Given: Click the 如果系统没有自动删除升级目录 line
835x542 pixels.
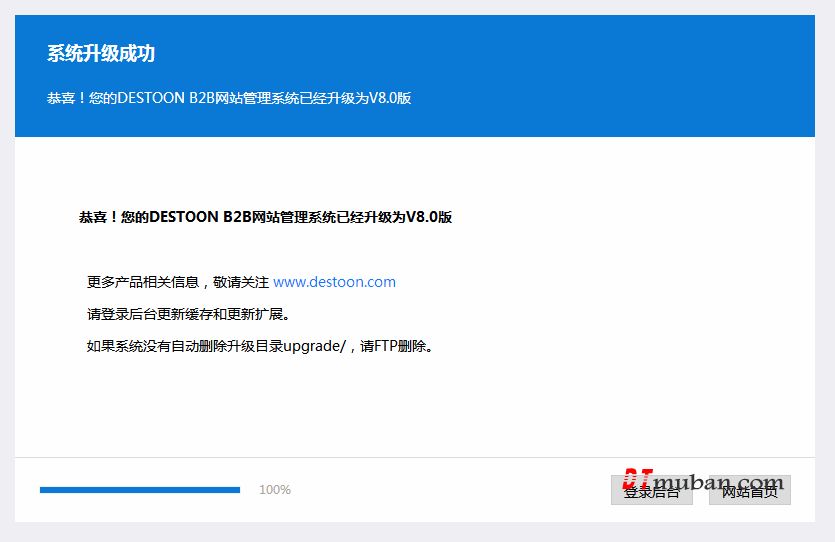Looking at the screenshot, I should tap(184, 347).
